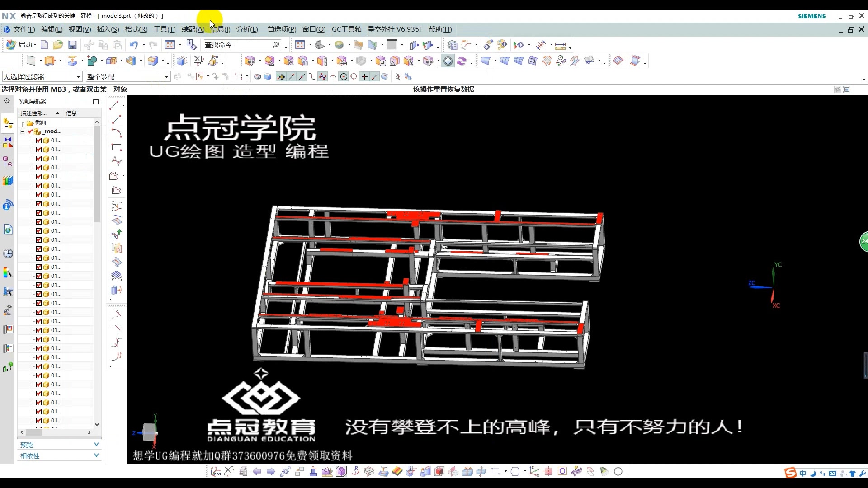
Task: Open the 整个装配 scope dropdown
Action: [166, 76]
